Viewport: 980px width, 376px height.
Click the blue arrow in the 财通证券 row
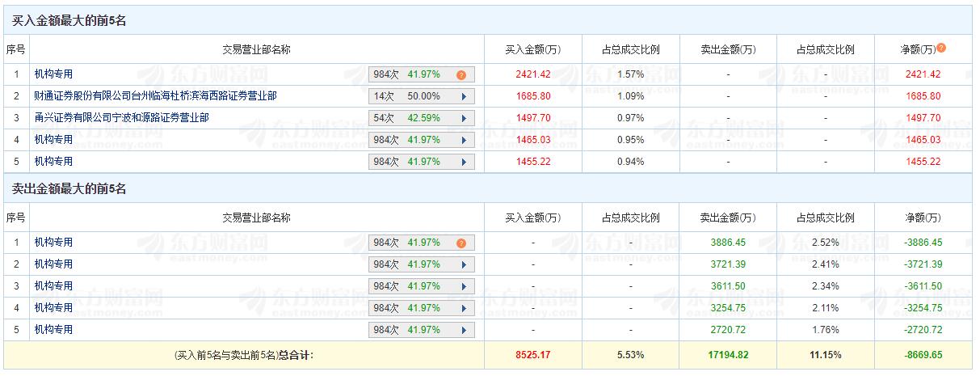click(x=464, y=96)
